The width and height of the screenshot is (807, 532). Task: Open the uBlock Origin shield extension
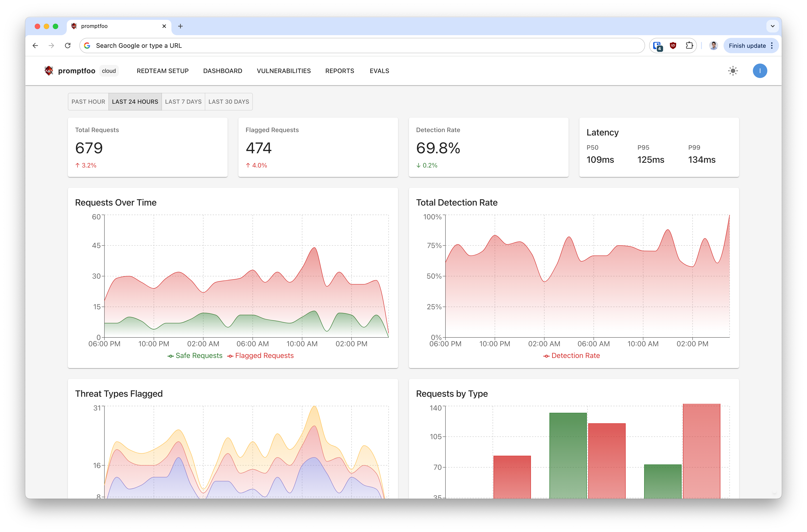coord(673,46)
